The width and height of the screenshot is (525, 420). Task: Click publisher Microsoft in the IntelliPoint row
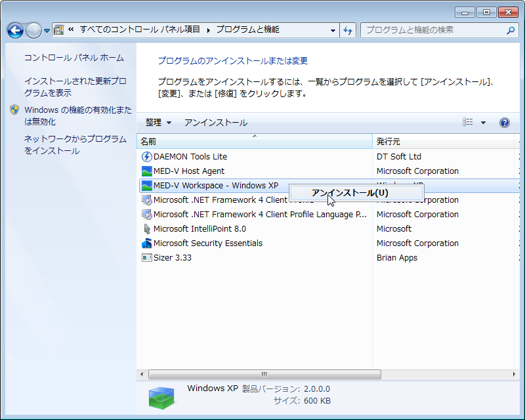(394, 229)
